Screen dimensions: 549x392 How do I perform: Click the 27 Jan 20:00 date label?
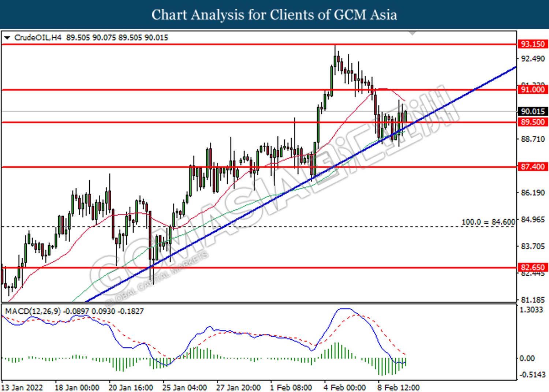[x=238, y=387]
